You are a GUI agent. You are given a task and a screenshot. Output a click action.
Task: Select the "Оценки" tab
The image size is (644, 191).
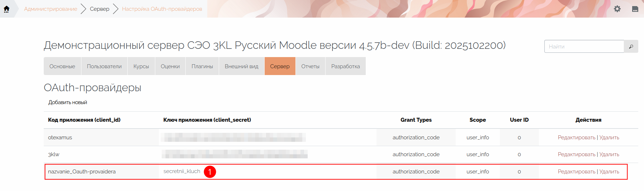170,66
